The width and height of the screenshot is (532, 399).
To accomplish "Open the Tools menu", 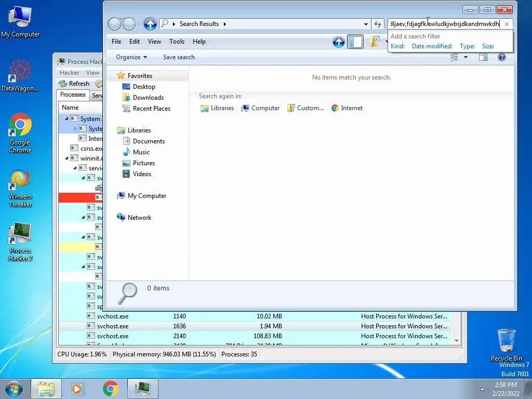I will (x=177, y=42).
